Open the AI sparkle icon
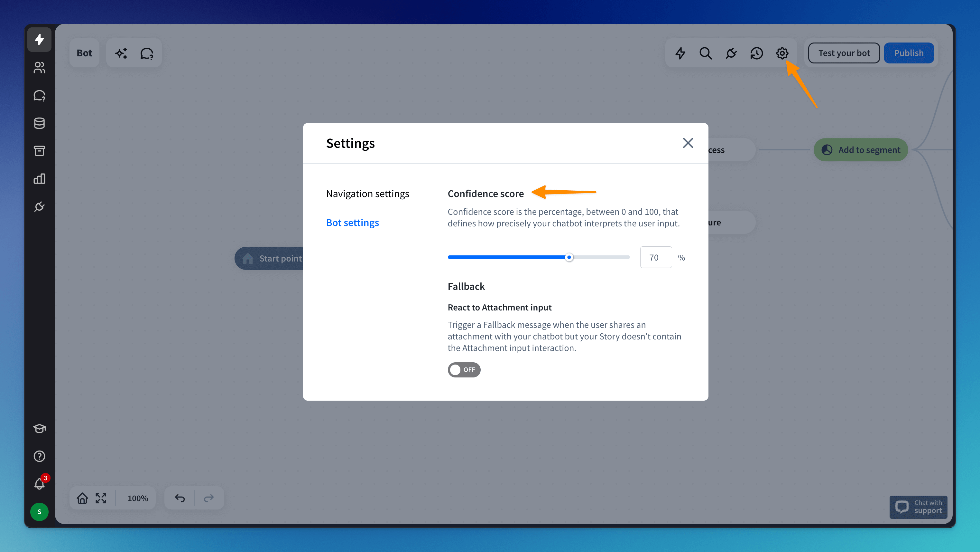This screenshot has height=552, width=980. (121, 53)
